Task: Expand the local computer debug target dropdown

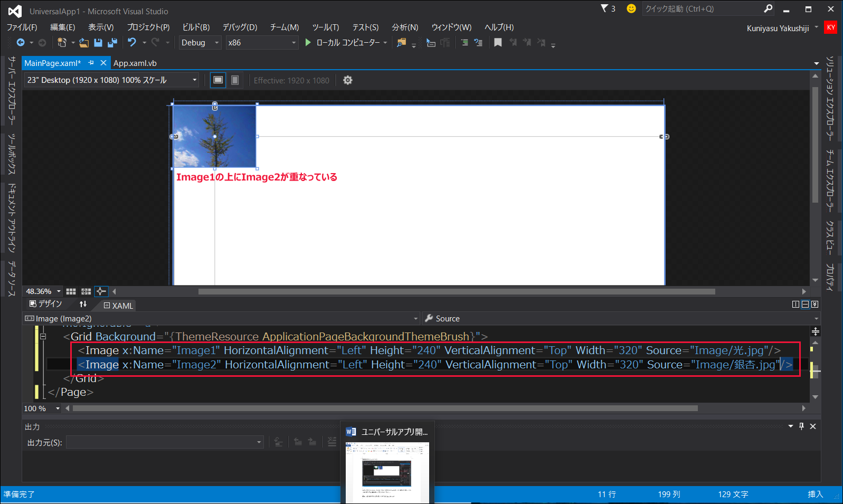Action: [385, 43]
